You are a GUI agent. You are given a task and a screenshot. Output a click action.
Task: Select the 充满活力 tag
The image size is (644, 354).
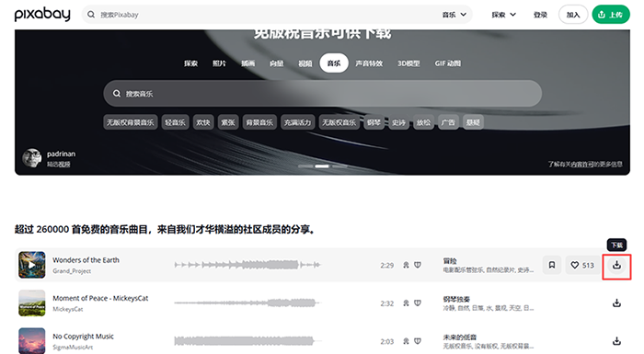[x=298, y=122]
